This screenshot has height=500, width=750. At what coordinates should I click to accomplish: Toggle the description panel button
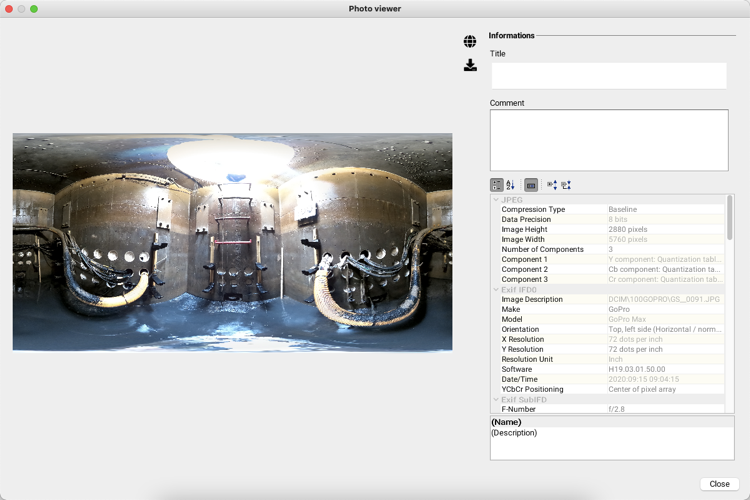[x=531, y=185]
